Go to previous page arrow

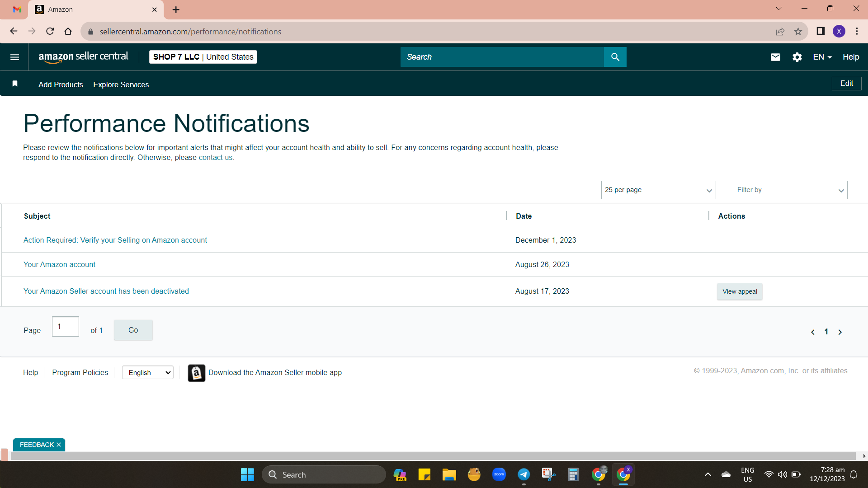coord(813,332)
